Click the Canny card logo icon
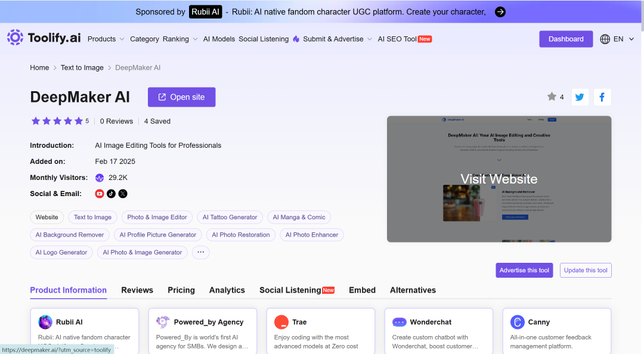The width and height of the screenshot is (644, 354). coord(518,322)
